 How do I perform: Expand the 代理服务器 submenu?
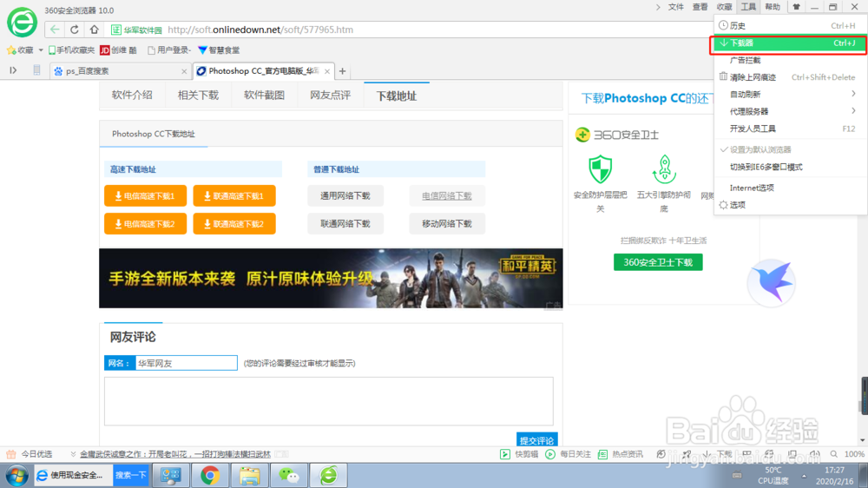click(790, 111)
